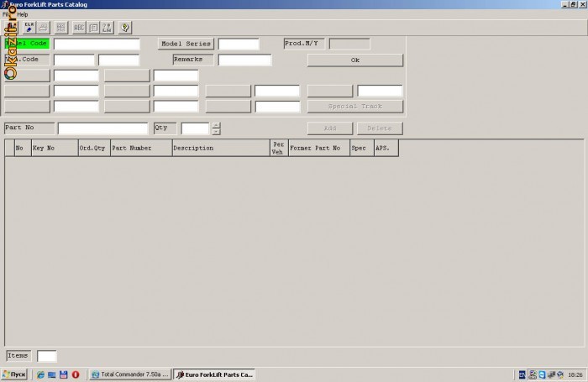Click the Add button
Screen dimensions: 588x382
click(x=330, y=128)
